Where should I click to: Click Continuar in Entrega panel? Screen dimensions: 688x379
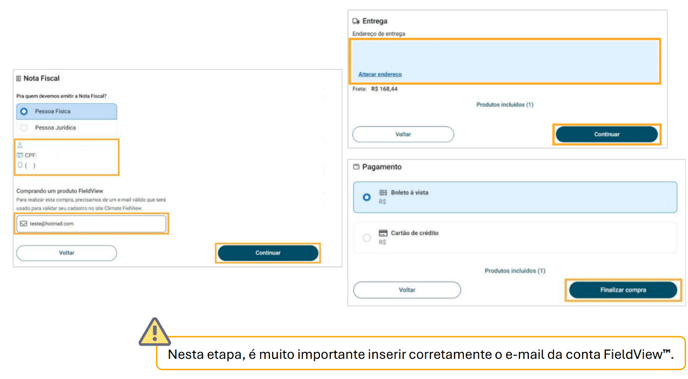(x=607, y=134)
